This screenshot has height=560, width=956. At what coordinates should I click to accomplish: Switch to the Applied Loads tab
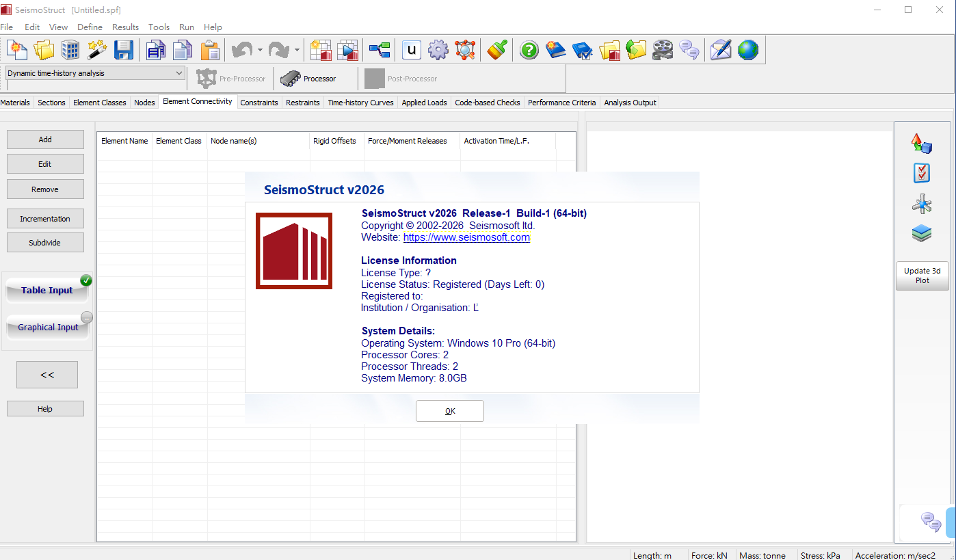tap(424, 103)
